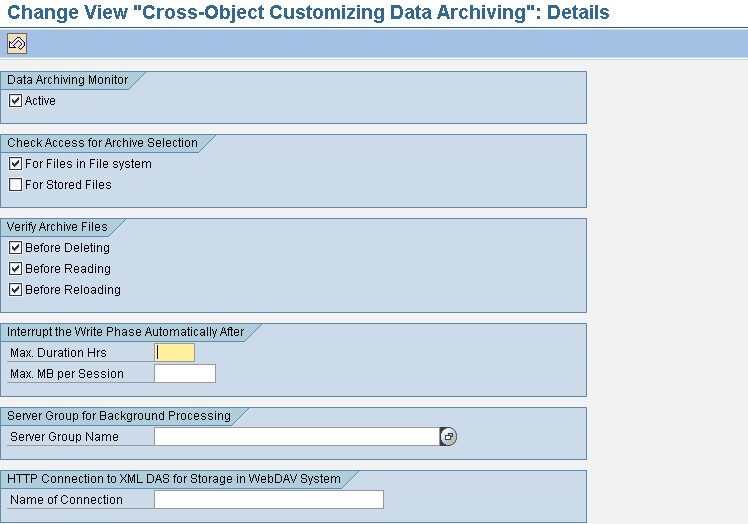This screenshot has width=748, height=524.
Task: Select the Server Group Name text field
Action: click(x=296, y=437)
